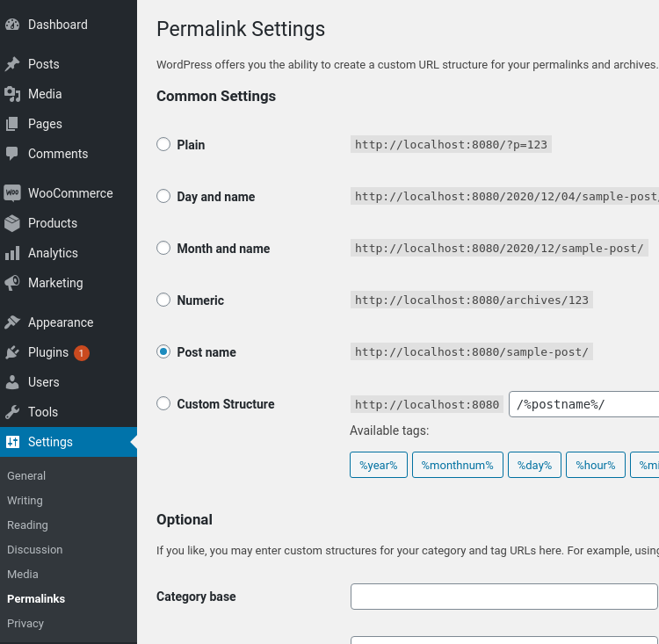Insert the %hour% tag
This screenshot has width=659, height=644.
595,465
